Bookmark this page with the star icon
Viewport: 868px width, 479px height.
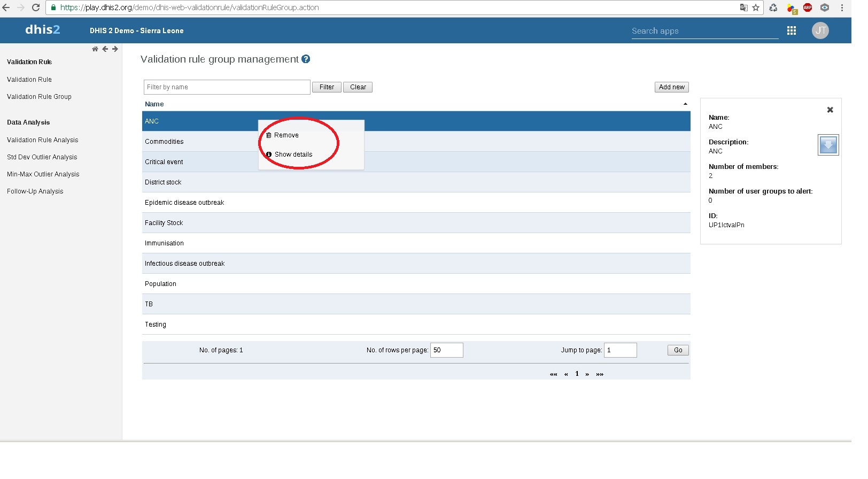(x=756, y=7)
